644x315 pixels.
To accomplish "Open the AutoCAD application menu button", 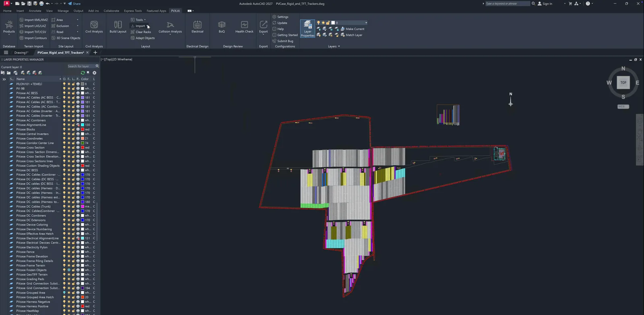I will (x=6, y=4).
